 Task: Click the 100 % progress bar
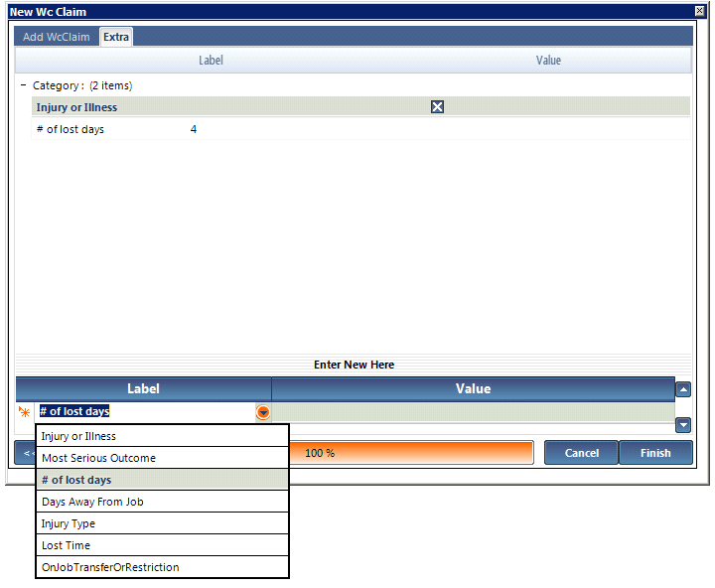(411, 453)
